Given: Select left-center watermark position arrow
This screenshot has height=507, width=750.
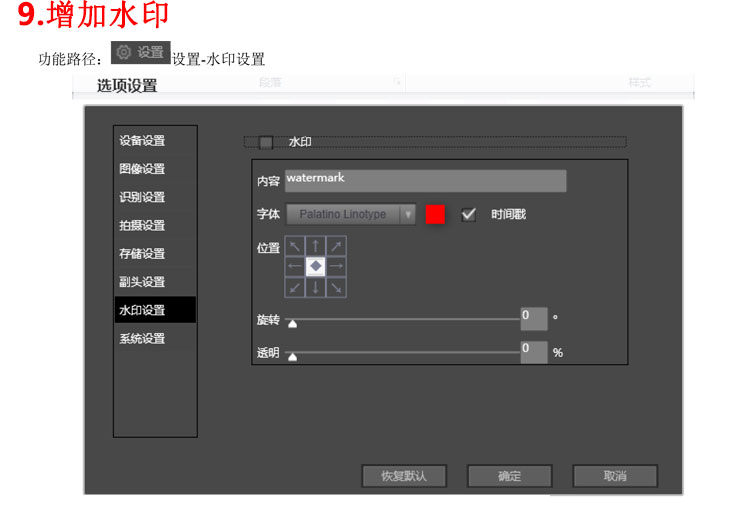Looking at the screenshot, I should point(295,266).
